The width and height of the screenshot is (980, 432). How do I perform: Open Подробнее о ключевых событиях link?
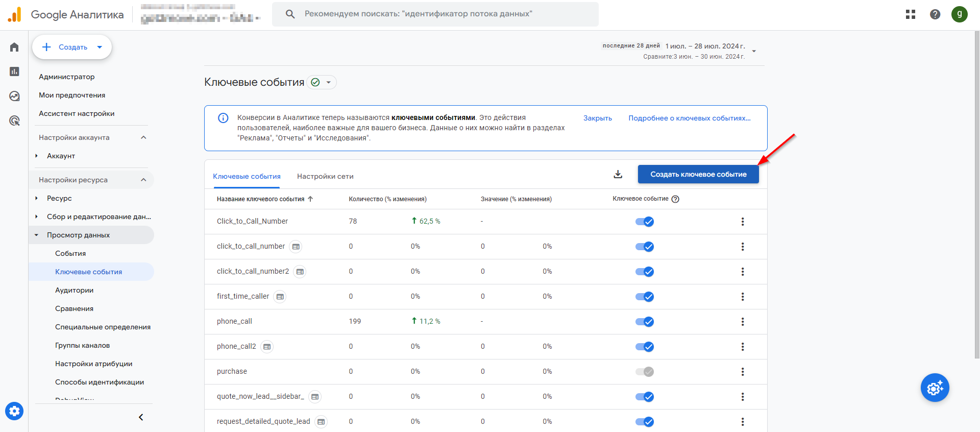690,118
